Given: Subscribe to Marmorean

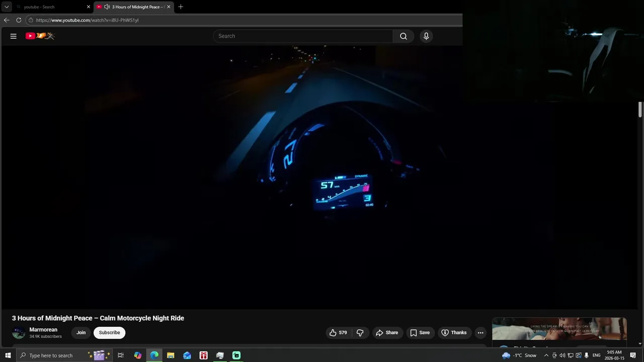Looking at the screenshot, I should [x=109, y=333].
